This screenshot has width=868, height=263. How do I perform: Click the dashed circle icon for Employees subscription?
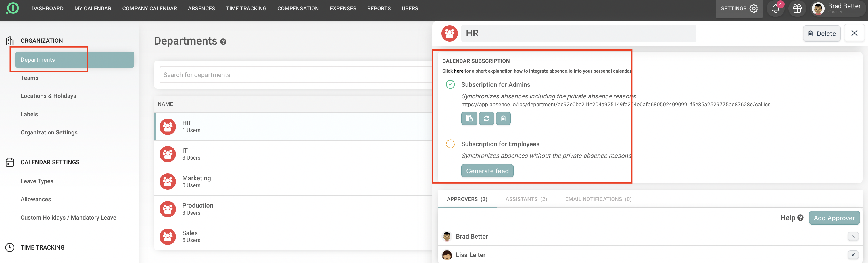450,144
